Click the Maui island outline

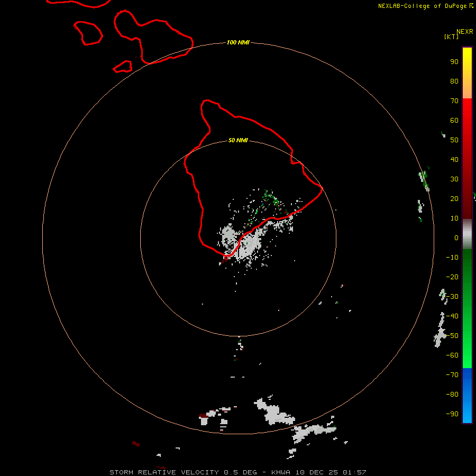click(153, 37)
